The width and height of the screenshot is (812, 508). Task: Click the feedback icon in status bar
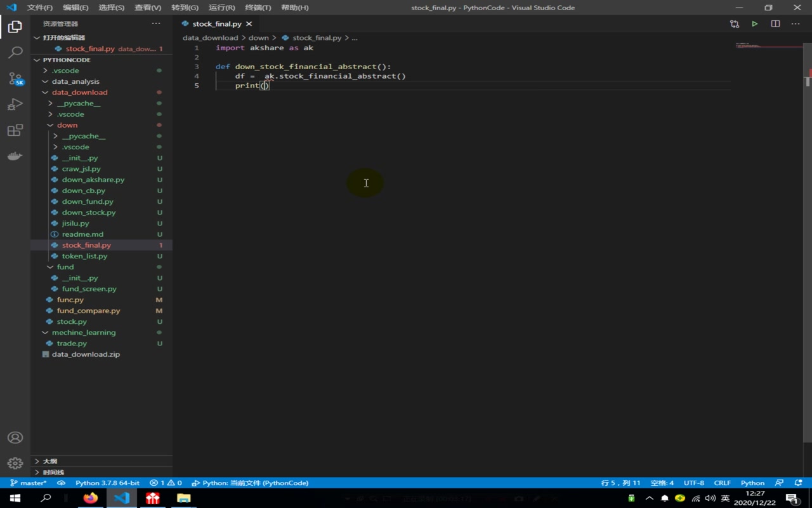[779, 483]
